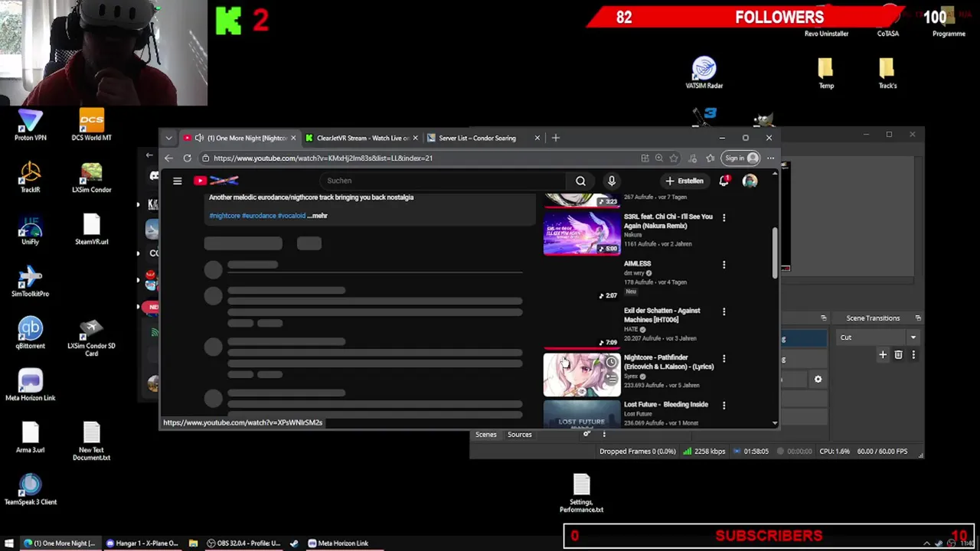Click the #eurodance hashtag link
980x551 pixels.
(259, 216)
